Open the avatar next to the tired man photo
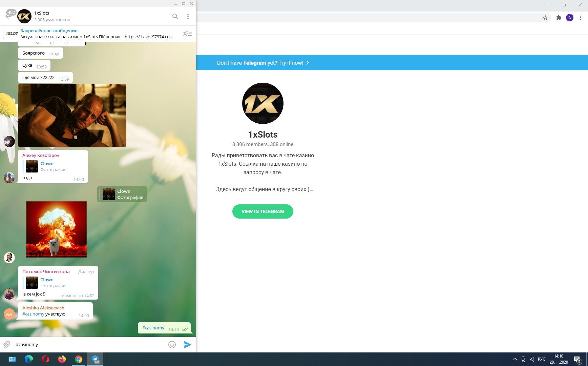This screenshot has height=366, width=588. tap(9, 141)
